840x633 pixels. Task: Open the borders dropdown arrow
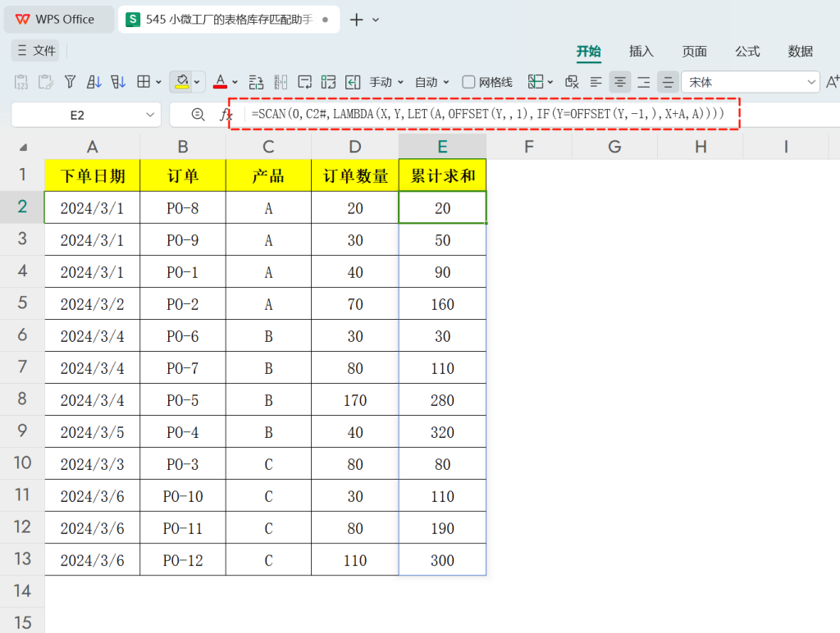pyautogui.click(x=158, y=83)
